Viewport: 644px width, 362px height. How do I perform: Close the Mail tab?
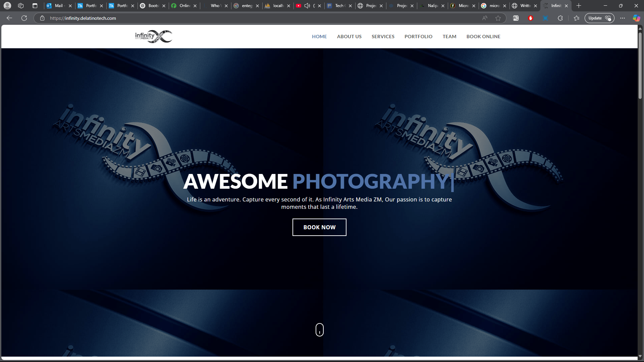pos(70,6)
